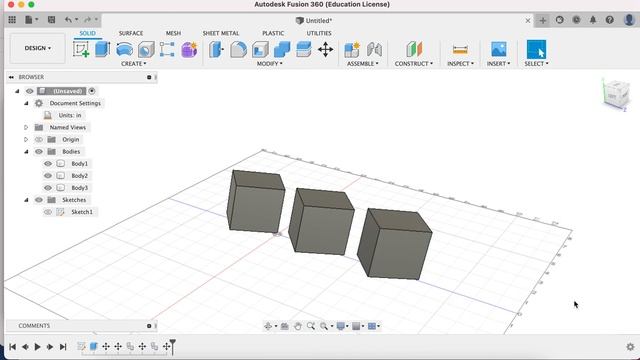Select the Fillet tool
Image resolution: width=640 pixels, height=360 pixels.
(x=238, y=49)
